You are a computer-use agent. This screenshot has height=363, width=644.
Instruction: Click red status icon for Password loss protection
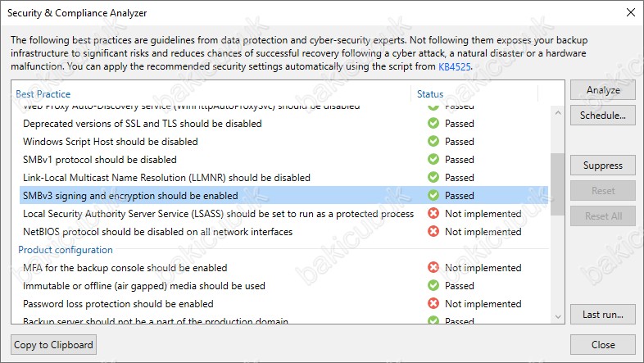(x=433, y=303)
